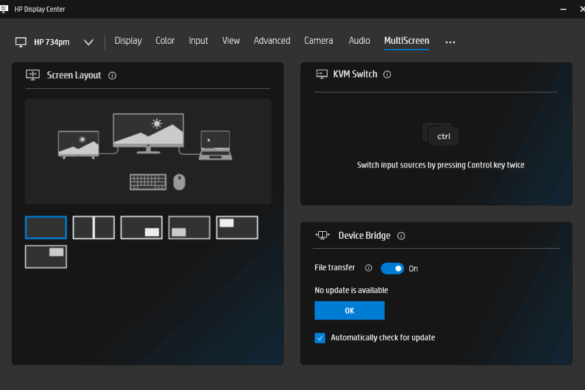Choose picture-in-picture bottom-right layout
The width and height of the screenshot is (585, 390).
click(x=141, y=227)
